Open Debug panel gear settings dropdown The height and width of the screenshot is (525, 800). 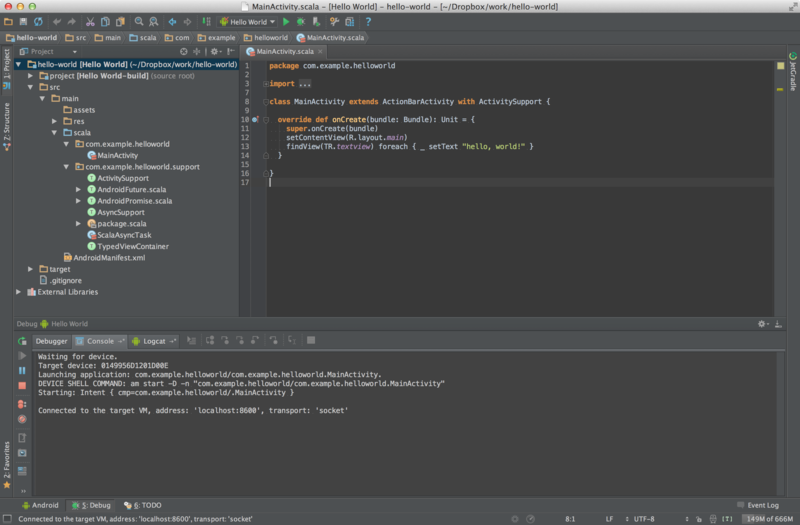click(x=763, y=324)
